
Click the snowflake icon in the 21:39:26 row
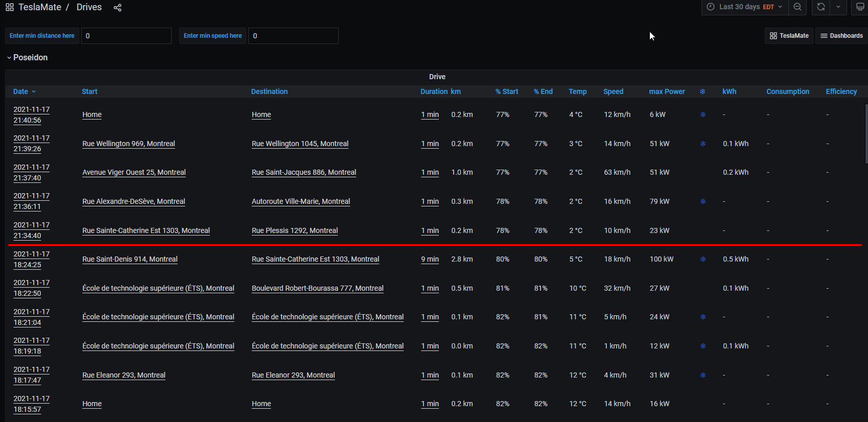703,144
